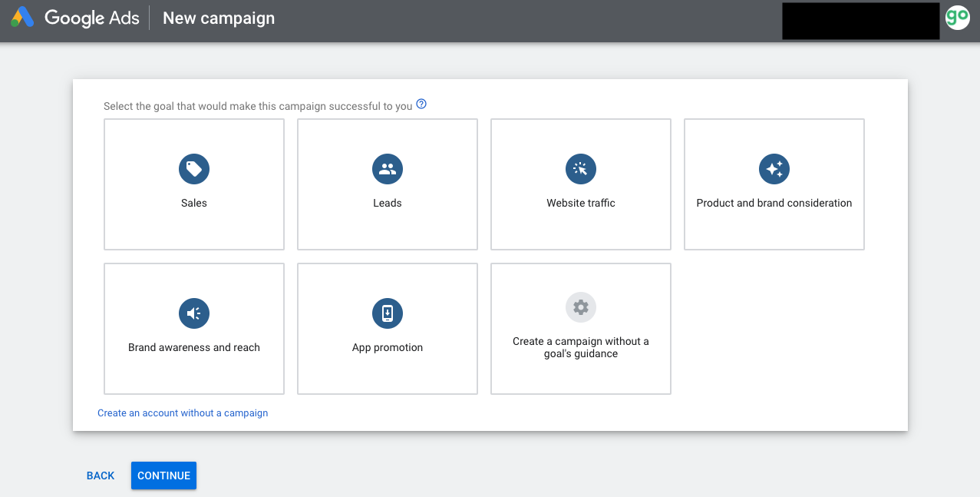Select the Website traffic label
This screenshot has height=497, width=980.
click(x=581, y=204)
